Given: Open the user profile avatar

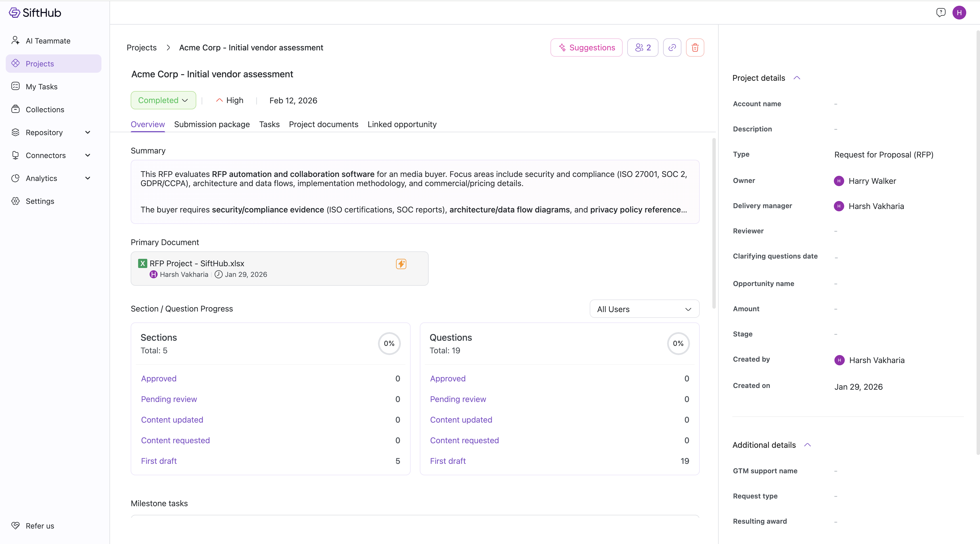Looking at the screenshot, I should point(959,13).
